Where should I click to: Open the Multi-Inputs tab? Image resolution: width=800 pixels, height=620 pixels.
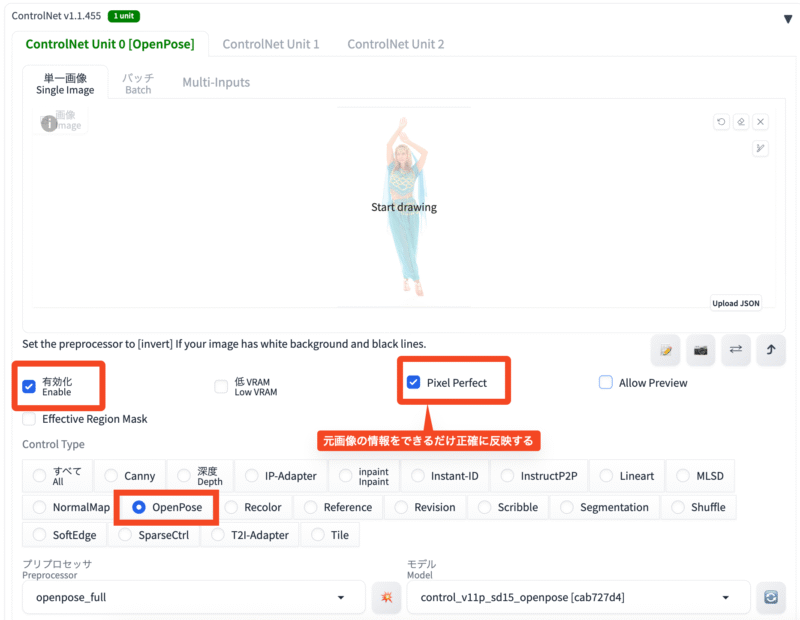coord(216,83)
